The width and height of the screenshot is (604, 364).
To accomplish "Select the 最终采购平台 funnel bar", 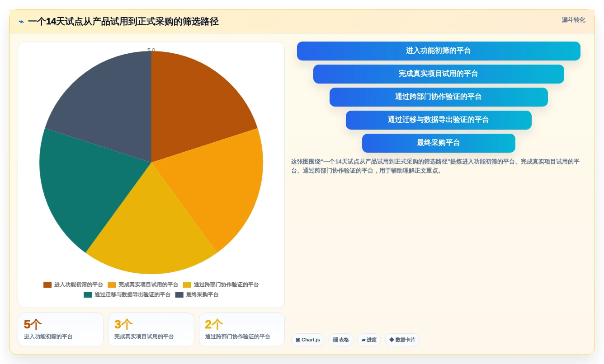I will [x=439, y=143].
